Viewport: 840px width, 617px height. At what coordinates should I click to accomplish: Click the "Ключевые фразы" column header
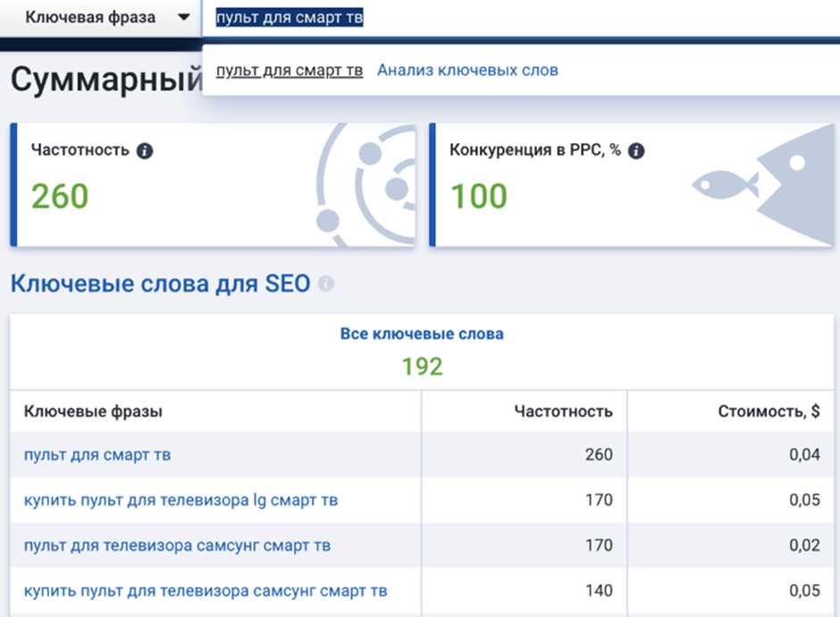click(93, 410)
